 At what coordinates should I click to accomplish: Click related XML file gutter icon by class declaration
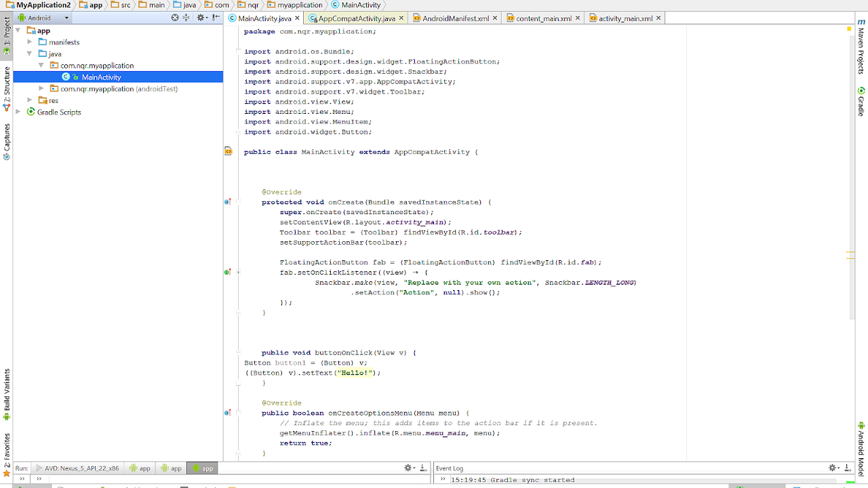(229, 152)
